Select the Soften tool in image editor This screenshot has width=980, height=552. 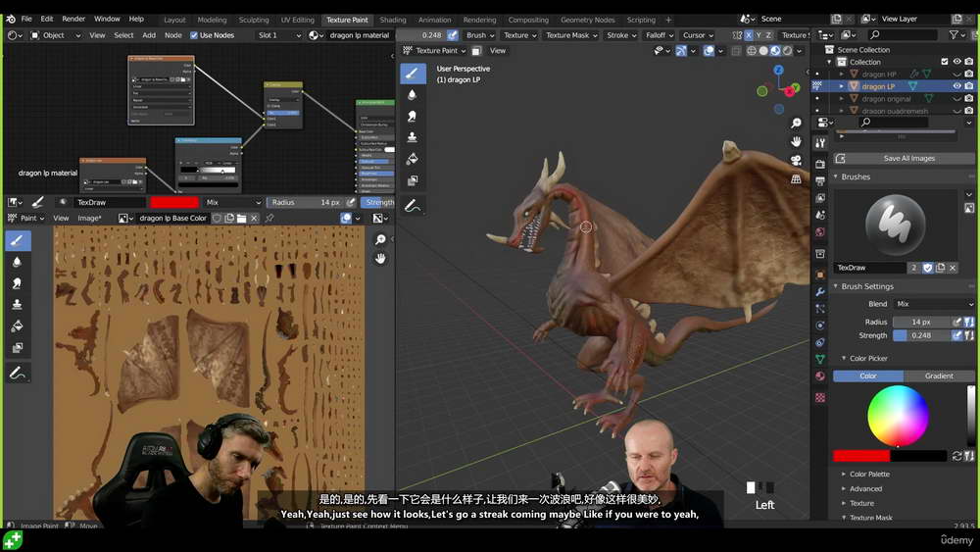[18, 262]
